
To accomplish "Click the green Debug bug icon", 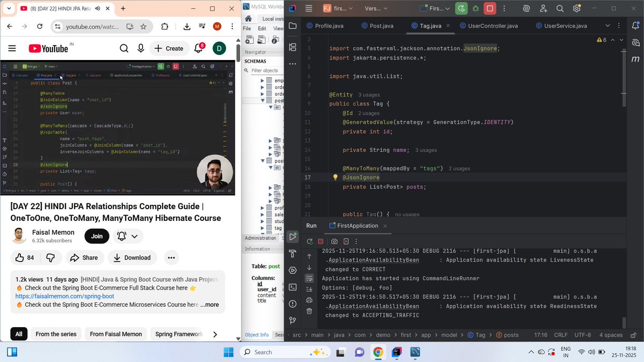I will coord(475,9).
